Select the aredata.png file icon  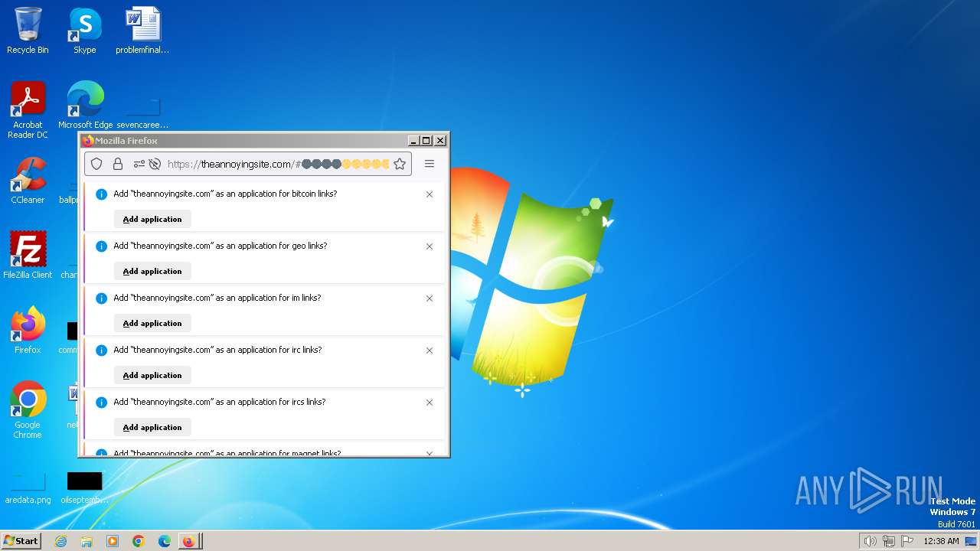pyautogui.click(x=28, y=487)
